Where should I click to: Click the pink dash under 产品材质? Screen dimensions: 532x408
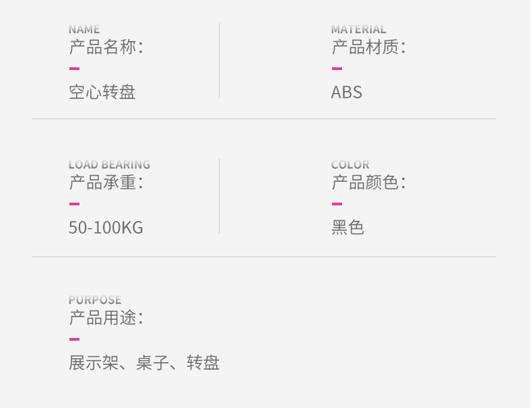pyautogui.click(x=337, y=69)
